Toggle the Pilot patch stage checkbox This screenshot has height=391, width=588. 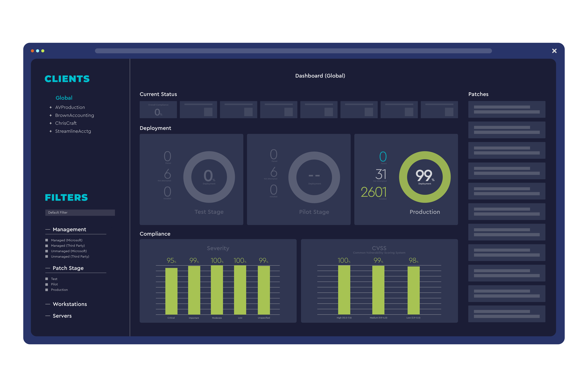tap(47, 284)
